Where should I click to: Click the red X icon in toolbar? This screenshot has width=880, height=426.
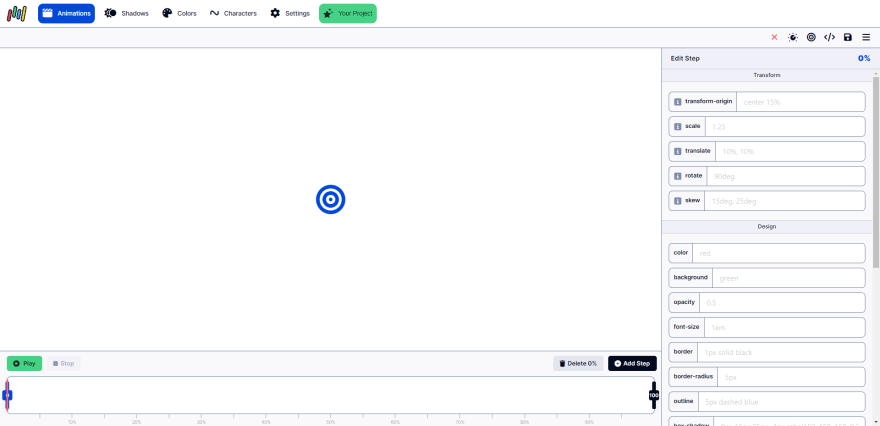(774, 37)
